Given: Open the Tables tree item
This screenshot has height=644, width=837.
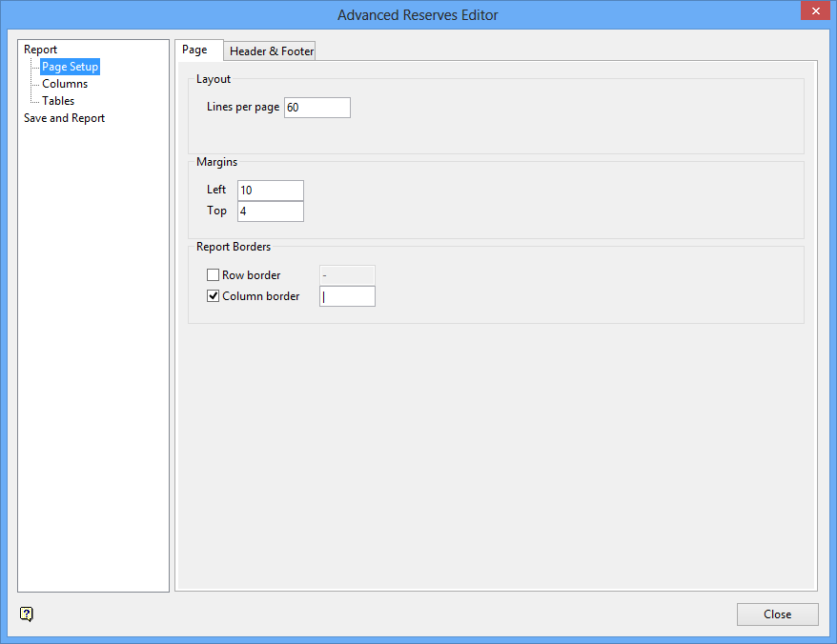Looking at the screenshot, I should (x=58, y=101).
